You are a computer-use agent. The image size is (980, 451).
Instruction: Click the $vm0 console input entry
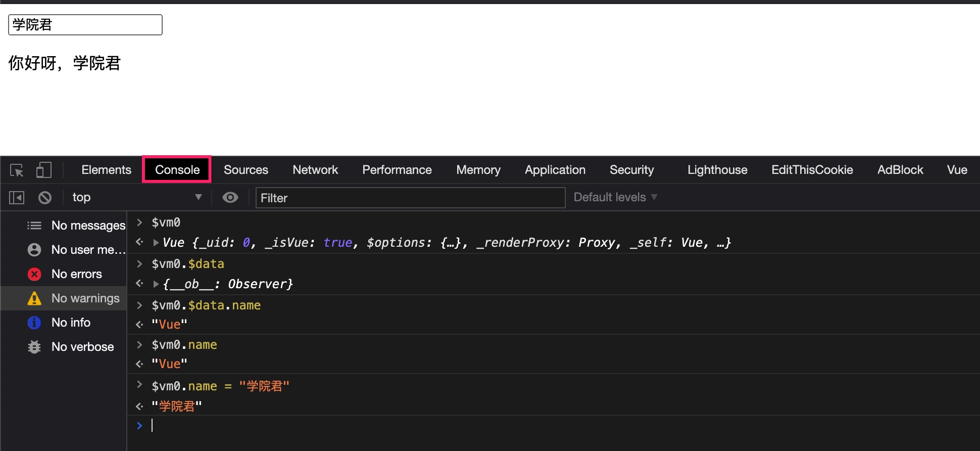coord(166,222)
